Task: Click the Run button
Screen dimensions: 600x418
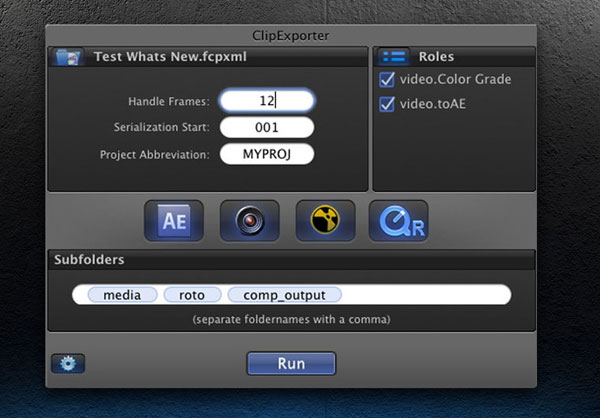Action: click(x=291, y=363)
